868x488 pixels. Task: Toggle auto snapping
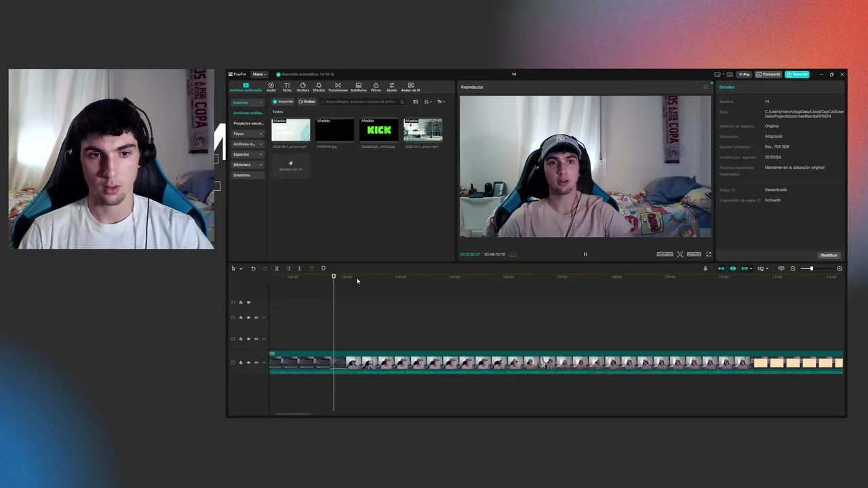733,268
